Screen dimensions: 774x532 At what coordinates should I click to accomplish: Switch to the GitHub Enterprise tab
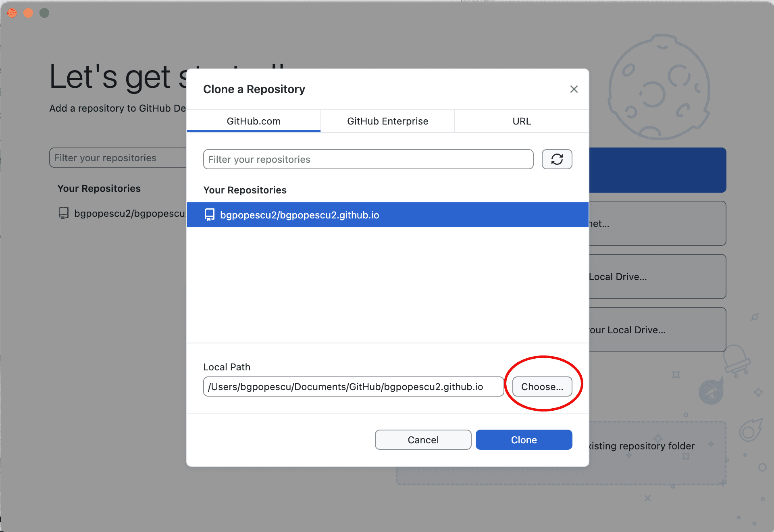387,121
